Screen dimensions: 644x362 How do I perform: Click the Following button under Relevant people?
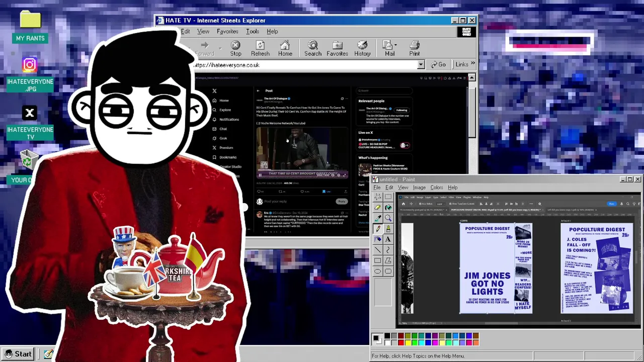401,110
